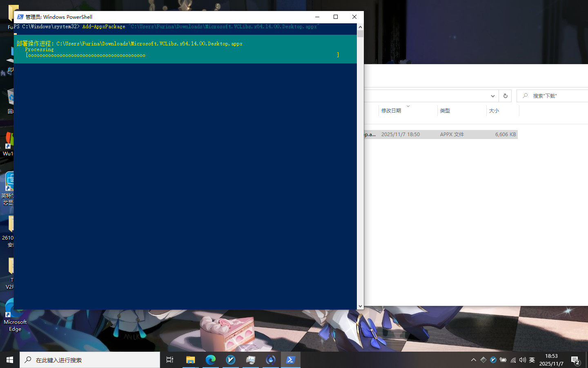Open the Windows Start menu
This screenshot has width=588, height=368.
(10, 360)
